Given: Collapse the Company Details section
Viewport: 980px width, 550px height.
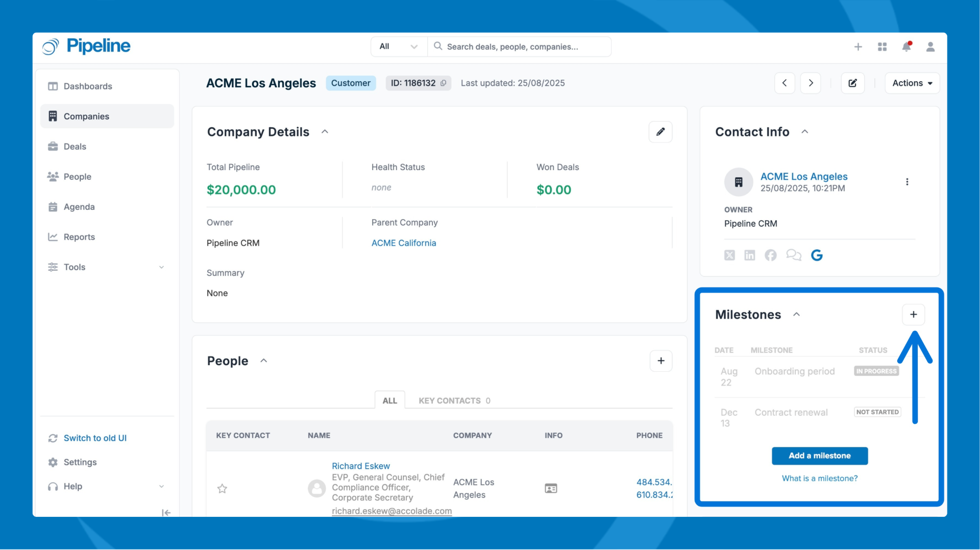Looking at the screenshot, I should (325, 132).
